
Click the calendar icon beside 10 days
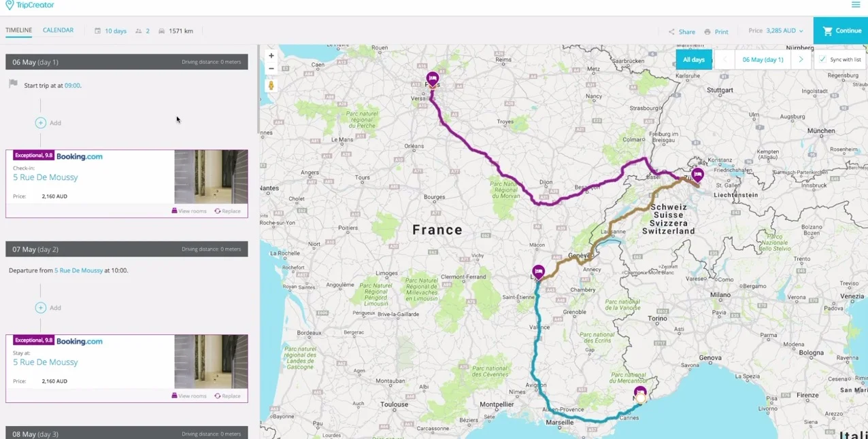point(98,31)
